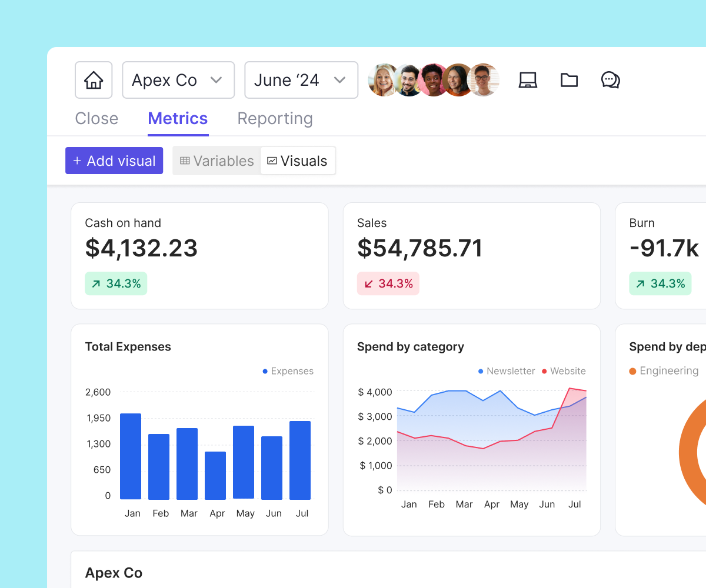Open the Apex Co company dropdown

pyautogui.click(x=178, y=79)
